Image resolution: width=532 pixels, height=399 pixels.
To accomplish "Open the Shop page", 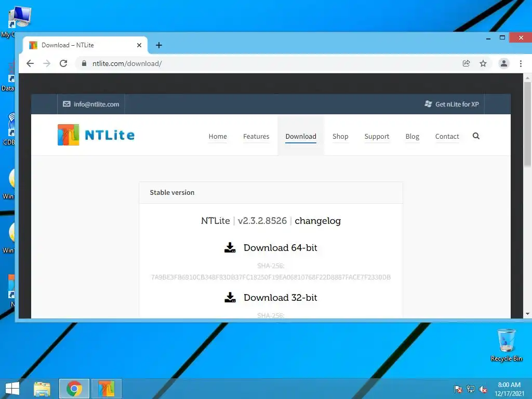I will pos(340,137).
